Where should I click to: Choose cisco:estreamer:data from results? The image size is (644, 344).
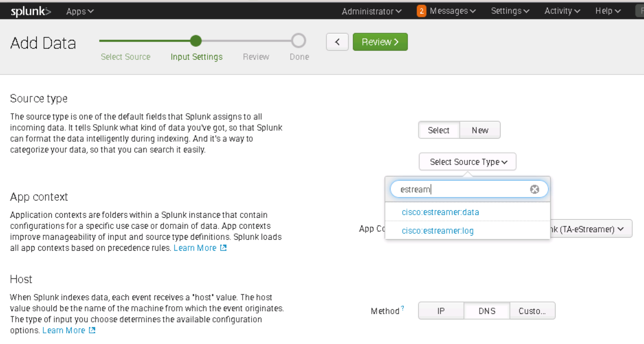(440, 212)
